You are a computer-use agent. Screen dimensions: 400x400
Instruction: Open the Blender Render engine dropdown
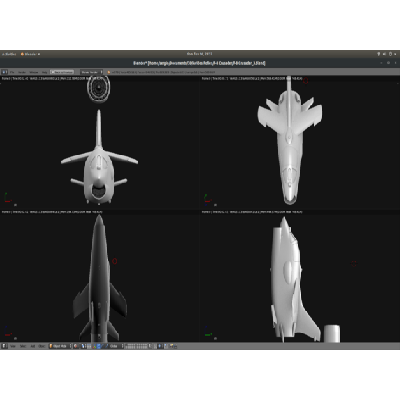tap(92, 72)
